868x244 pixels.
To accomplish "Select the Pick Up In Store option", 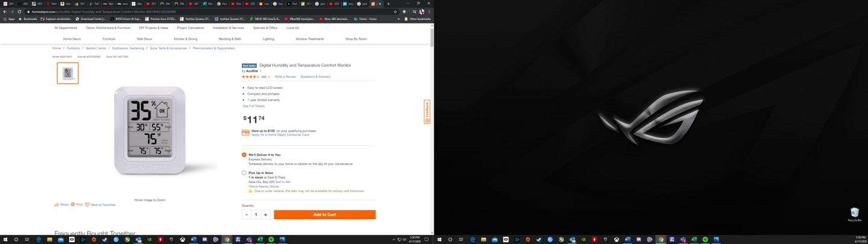I will coord(244,173).
